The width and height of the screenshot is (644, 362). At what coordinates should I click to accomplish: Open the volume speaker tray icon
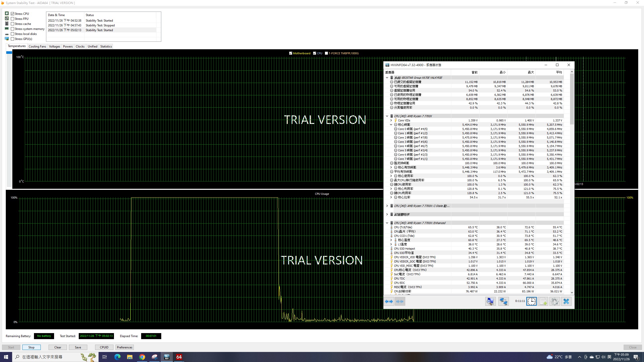pyautogui.click(x=603, y=357)
